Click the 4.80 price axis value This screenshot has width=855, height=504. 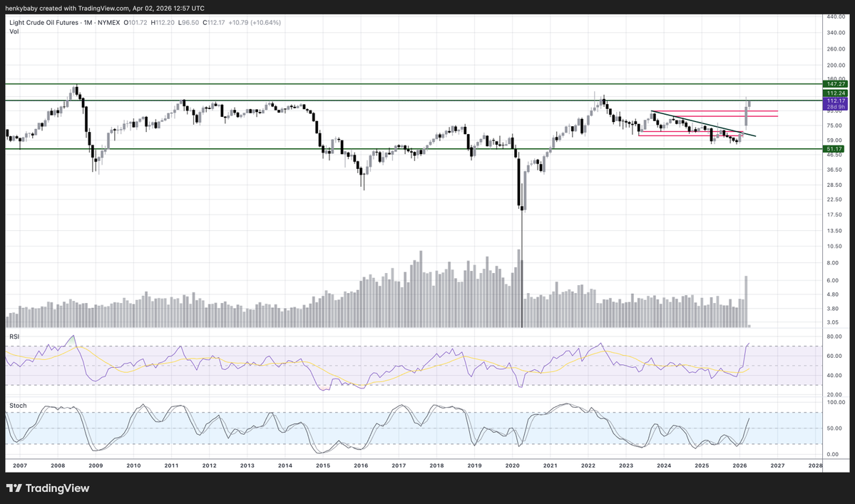tap(833, 294)
